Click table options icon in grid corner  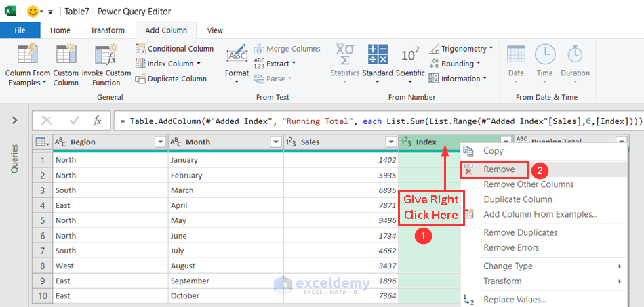(42, 142)
